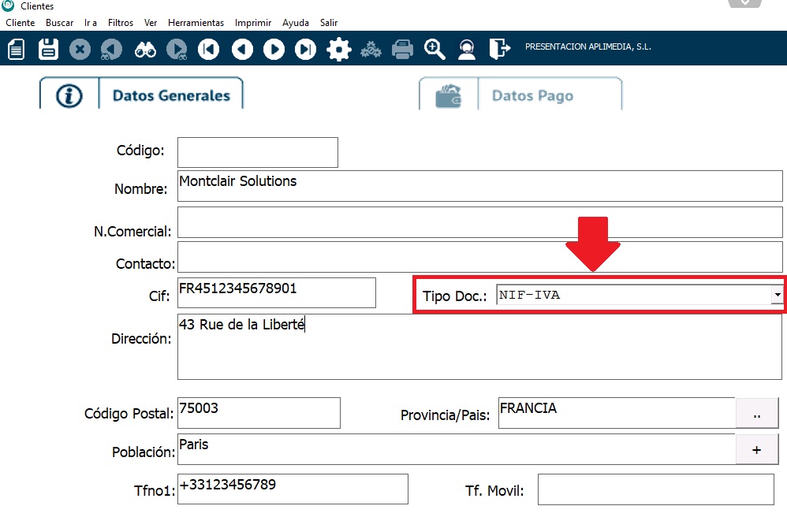Click the magnifying glass zoom icon
The image size is (787, 532).
(x=435, y=50)
